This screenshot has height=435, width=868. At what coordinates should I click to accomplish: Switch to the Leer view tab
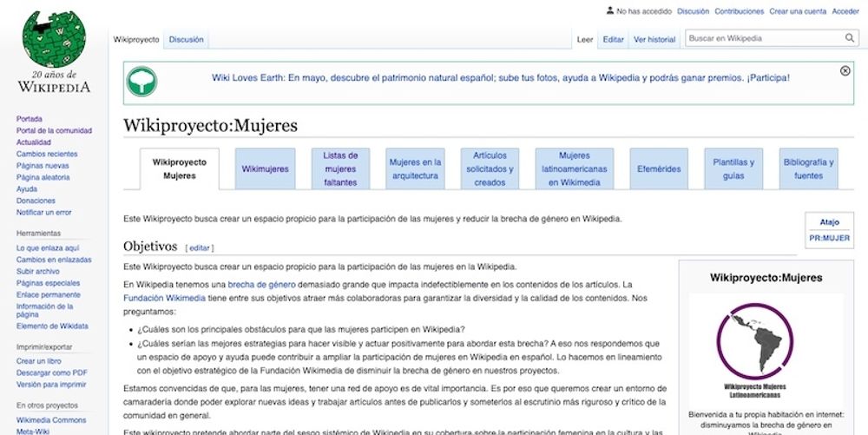click(x=584, y=39)
